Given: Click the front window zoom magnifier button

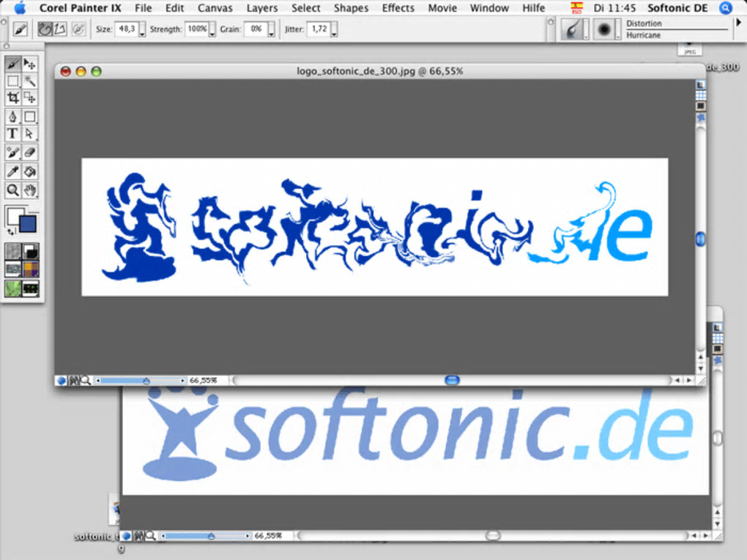Looking at the screenshot, I should click(85, 381).
